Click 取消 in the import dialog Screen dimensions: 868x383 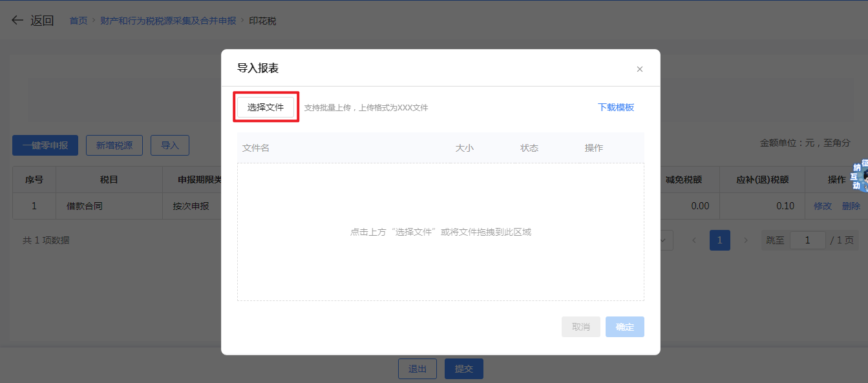(x=580, y=327)
